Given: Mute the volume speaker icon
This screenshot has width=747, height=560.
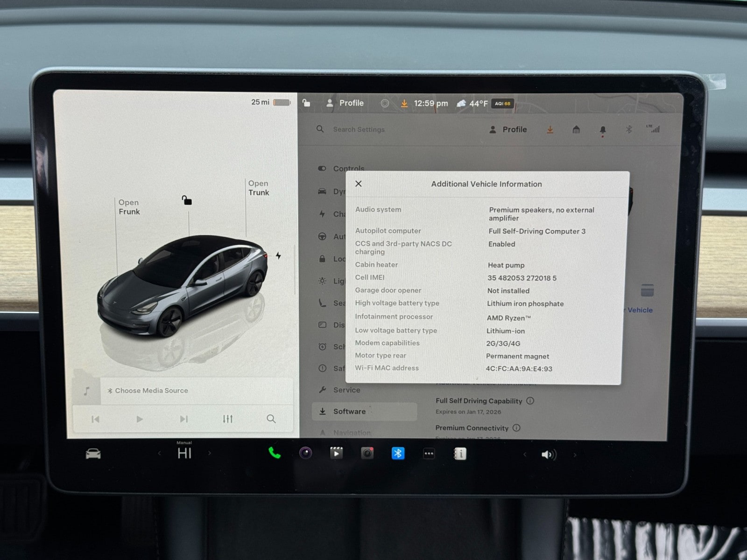Looking at the screenshot, I should [x=549, y=455].
